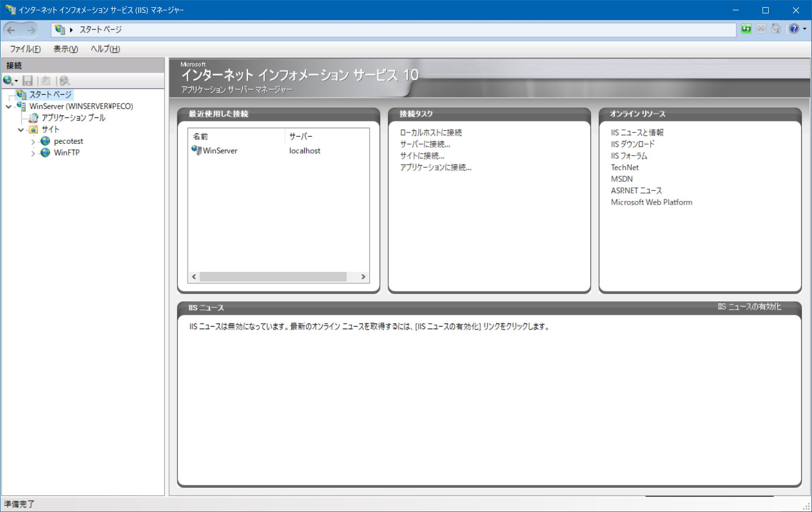Open the ファイル(F) menu

tap(25, 49)
